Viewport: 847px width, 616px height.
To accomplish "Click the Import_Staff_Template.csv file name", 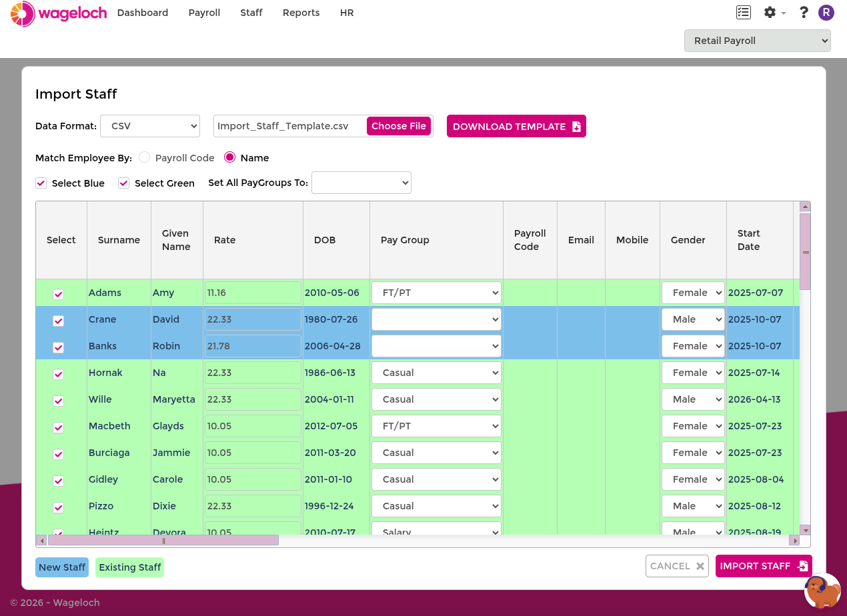I will [283, 126].
